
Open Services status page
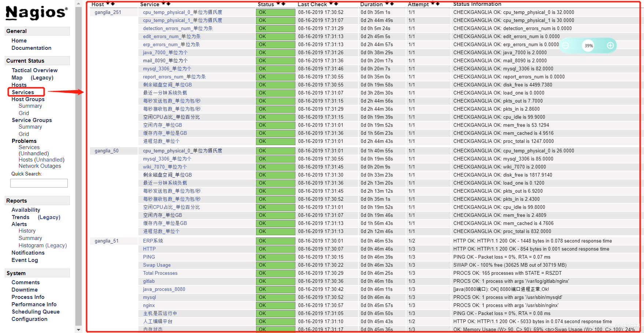point(23,92)
